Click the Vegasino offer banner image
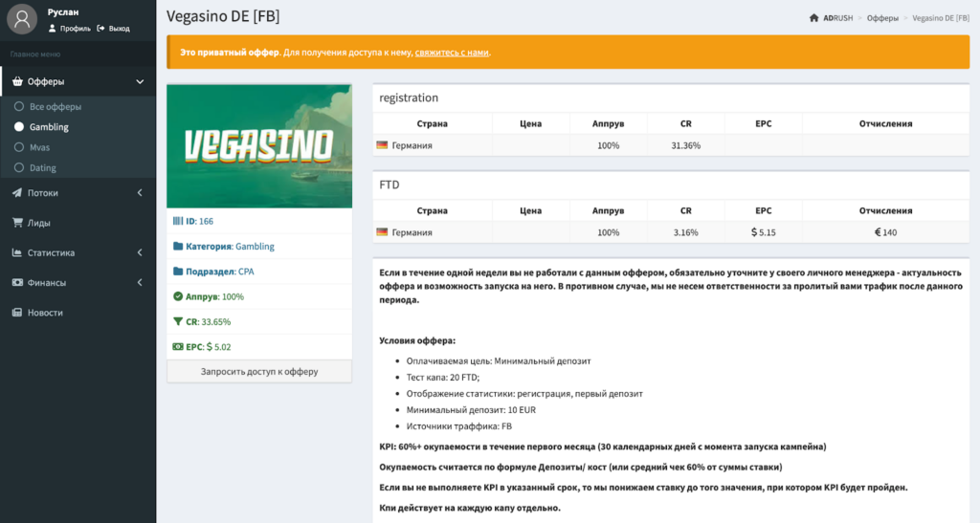This screenshot has height=523, width=980. pos(259,146)
